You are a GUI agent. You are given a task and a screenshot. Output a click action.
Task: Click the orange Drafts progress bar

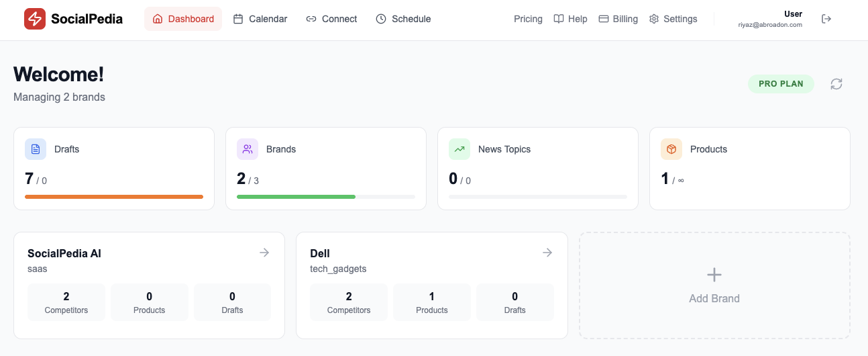[114, 197]
